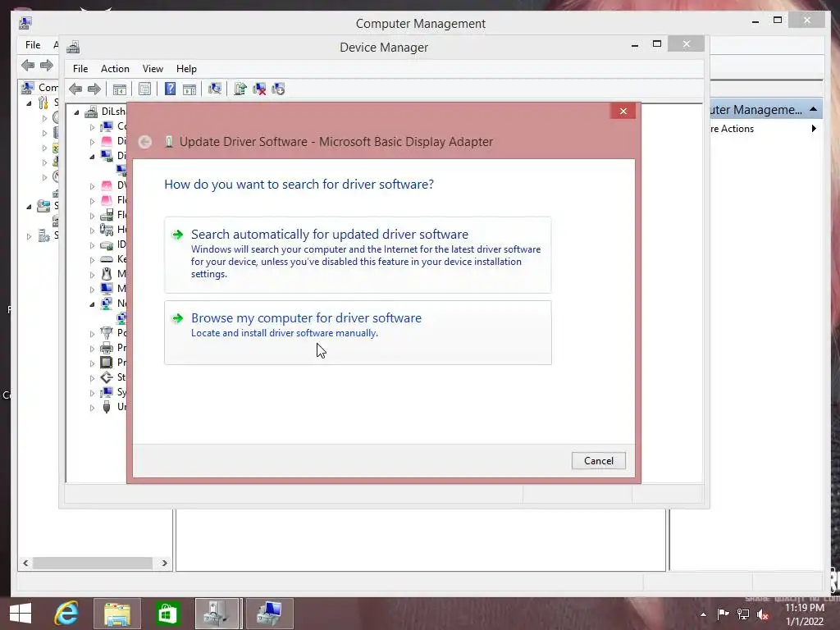The height and width of the screenshot is (630, 840).
Task: Select the Ports connector icon in device tree
Action: (x=107, y=333)
